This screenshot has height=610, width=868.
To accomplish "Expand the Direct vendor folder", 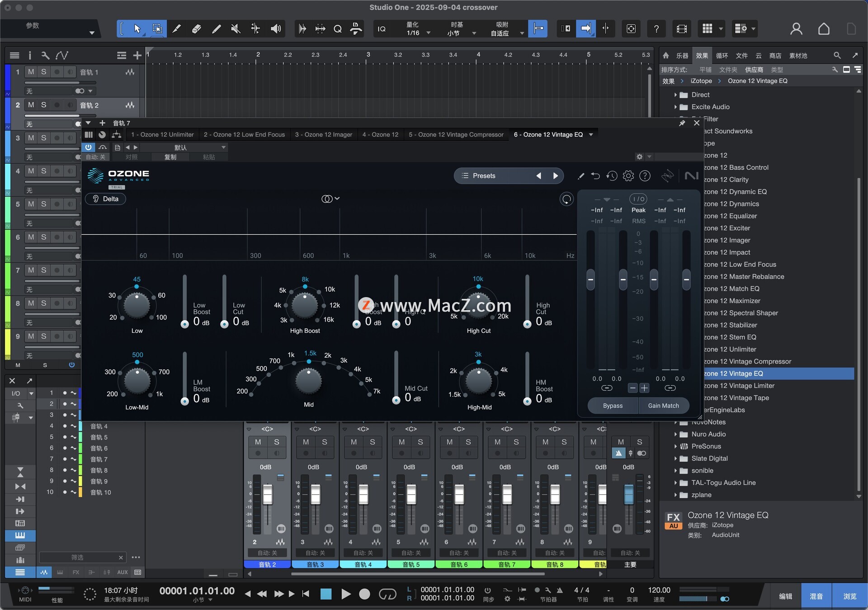I will pyautogui.click(x=675, y=95).
